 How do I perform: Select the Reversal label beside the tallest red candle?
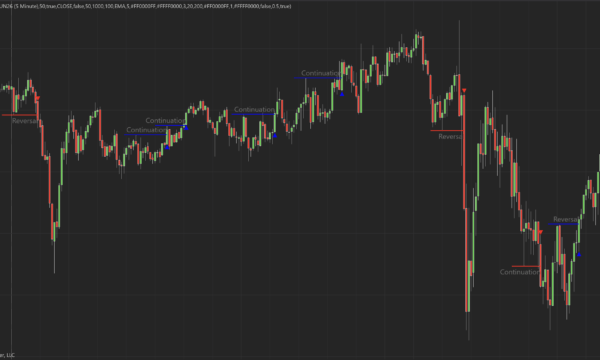tap(450, 137)
